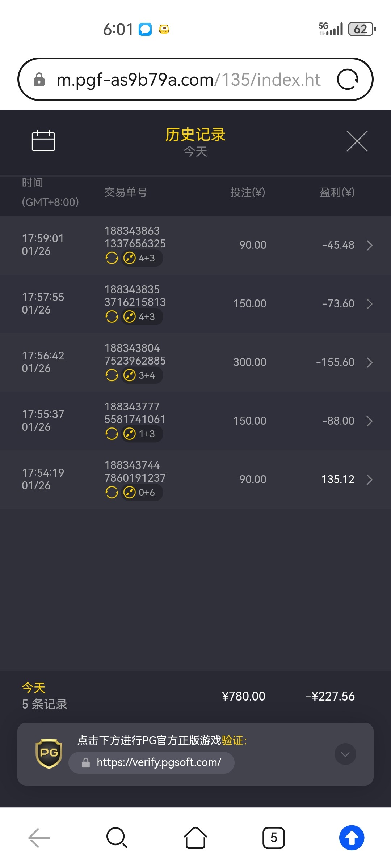Viewport: 391px width, 868px height.
Task: Open the 135.12 profit record arrow
Action: click(x=369, y=480)
